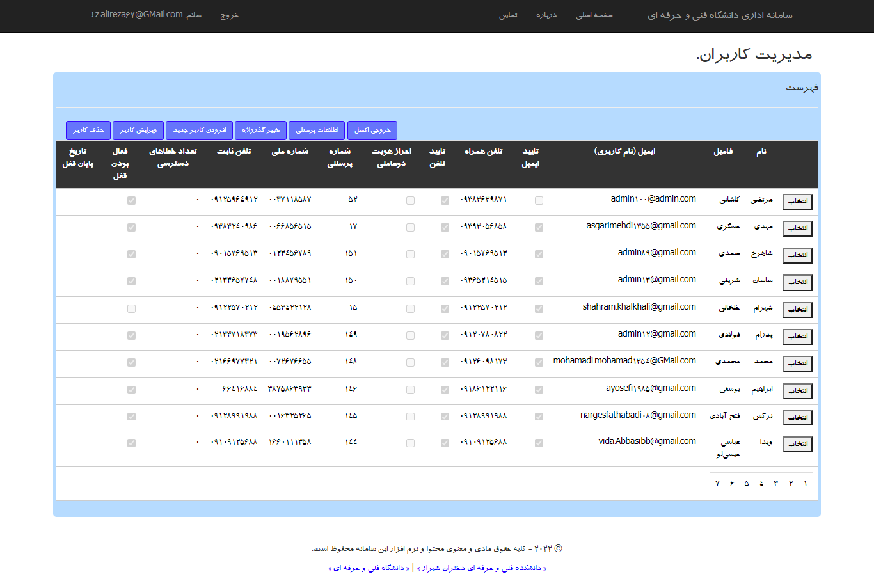Image resolution: width=874 pixels, height=588 pixels.
Task: Go to page 7 in pagination
Action: coord(717,484)
